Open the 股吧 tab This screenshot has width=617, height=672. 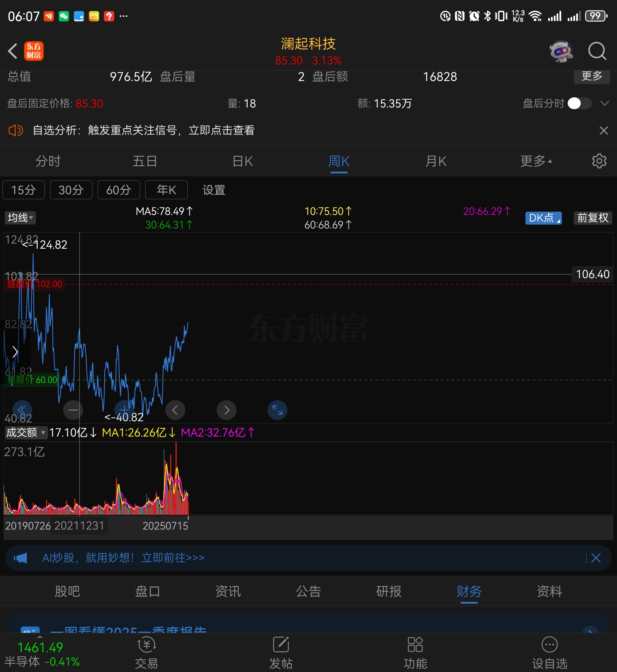point(67,592)
